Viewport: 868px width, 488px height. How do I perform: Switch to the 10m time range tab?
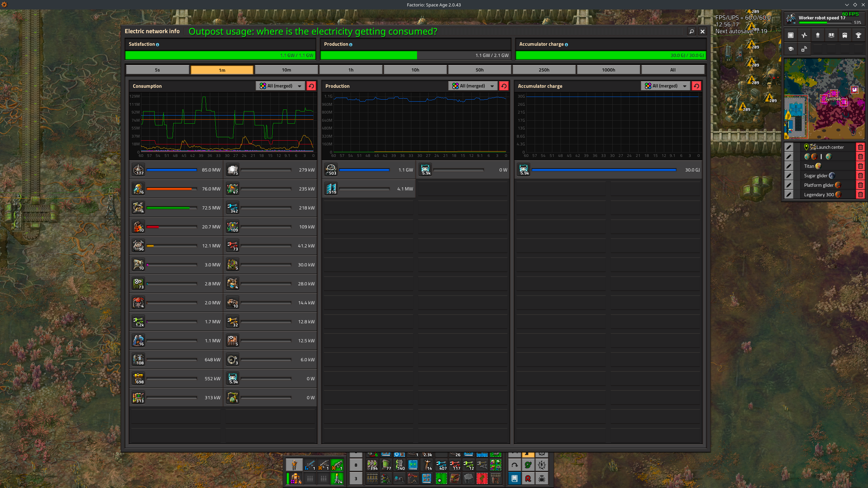click(x=286, y=70)
